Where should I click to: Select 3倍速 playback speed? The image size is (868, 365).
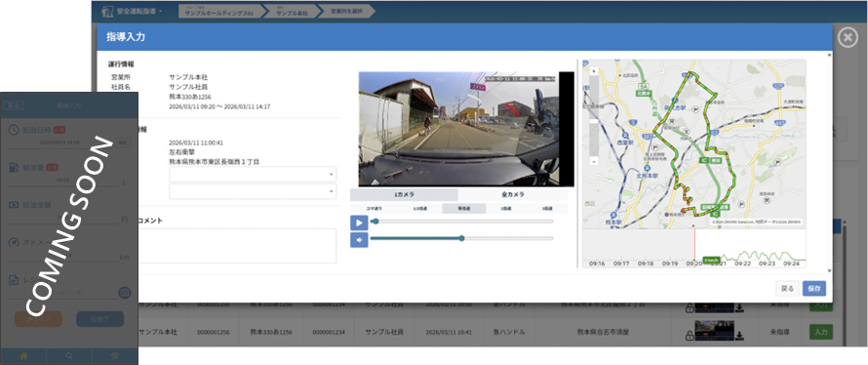(x=547, y=209)
